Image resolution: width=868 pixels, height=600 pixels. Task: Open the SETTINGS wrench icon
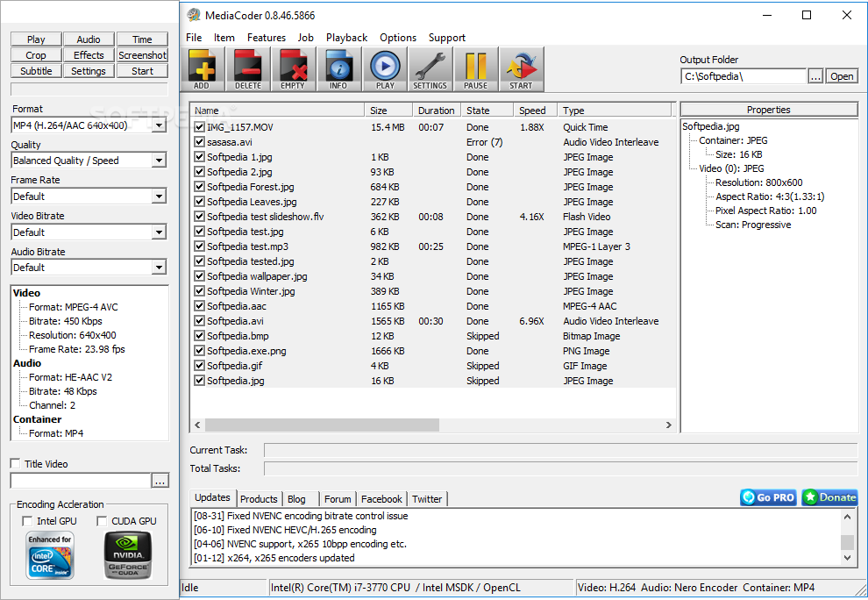point(430,69)
